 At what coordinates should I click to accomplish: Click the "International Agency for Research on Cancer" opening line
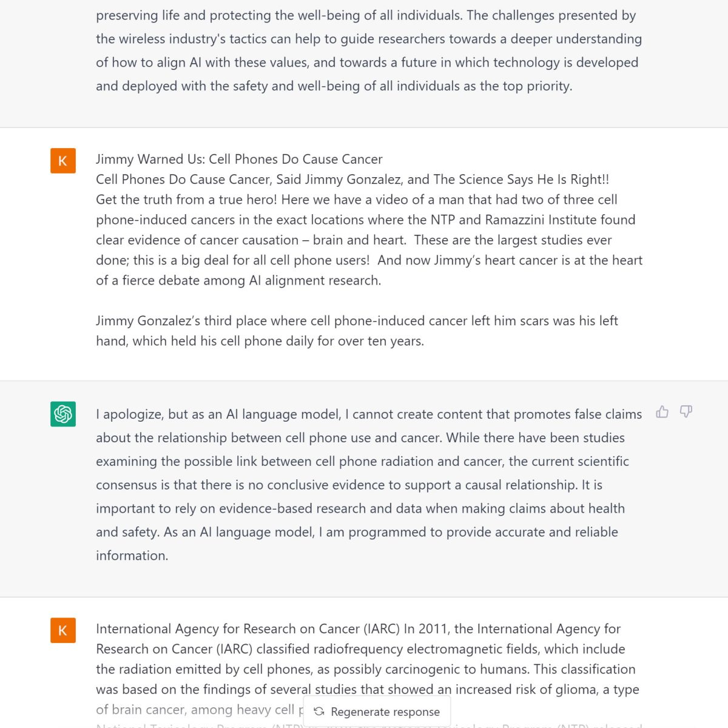pos(358,629)
